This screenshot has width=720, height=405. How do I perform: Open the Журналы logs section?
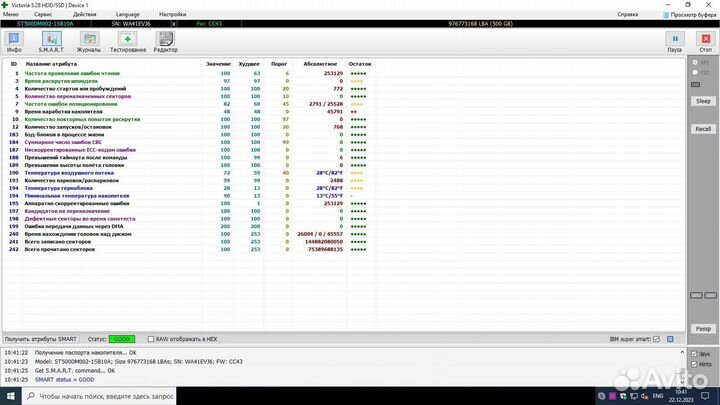click(89, 42)
